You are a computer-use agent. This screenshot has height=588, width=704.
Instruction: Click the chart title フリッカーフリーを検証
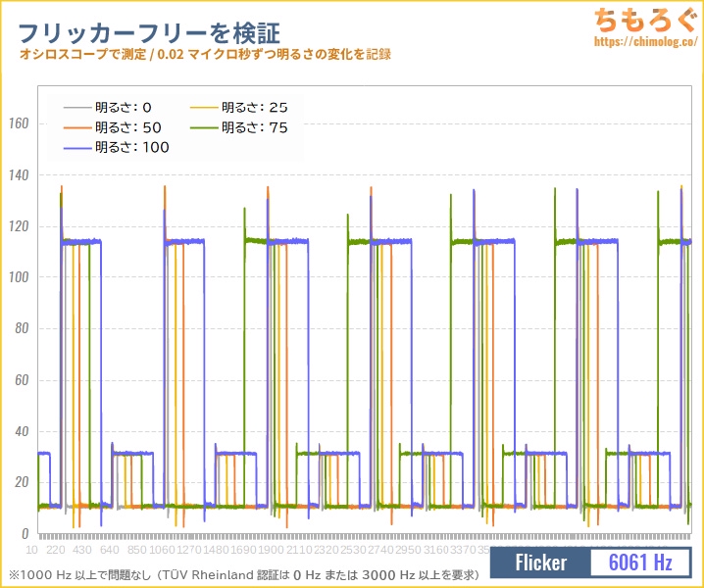149,33
